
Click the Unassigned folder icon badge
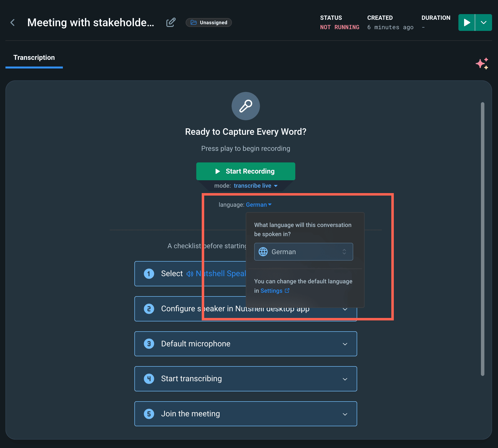209,22
